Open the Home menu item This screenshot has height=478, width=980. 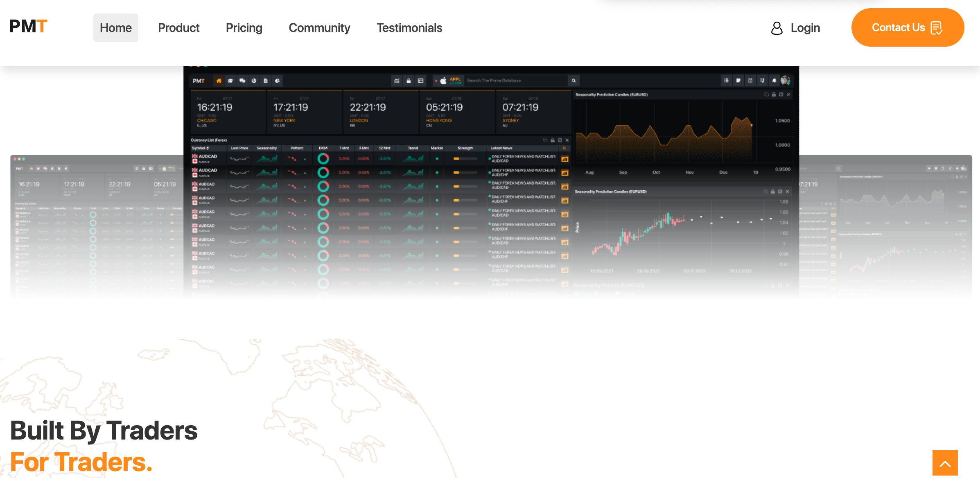pyautogui.click(x=115, y=28)
